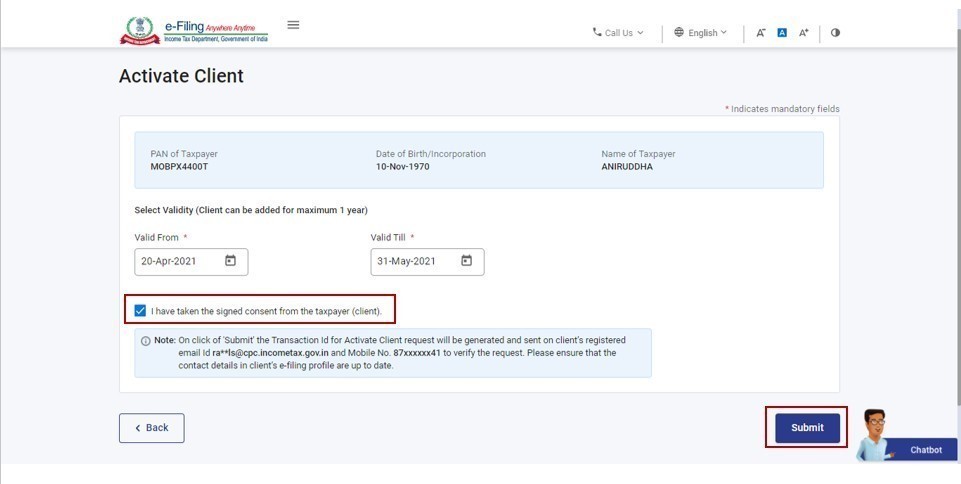Screen dimensions: 961x484
Task: Open the Valid From calendar picker
Action: [230, 261]
